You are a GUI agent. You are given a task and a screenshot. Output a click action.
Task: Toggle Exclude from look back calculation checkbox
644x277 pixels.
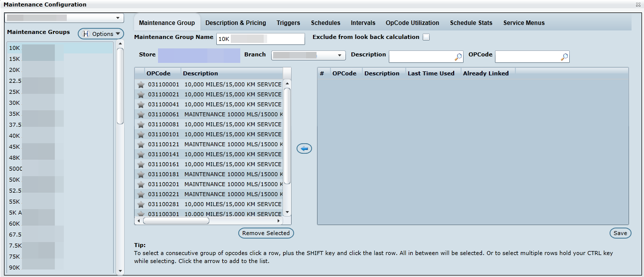click(x=426, y=37)
